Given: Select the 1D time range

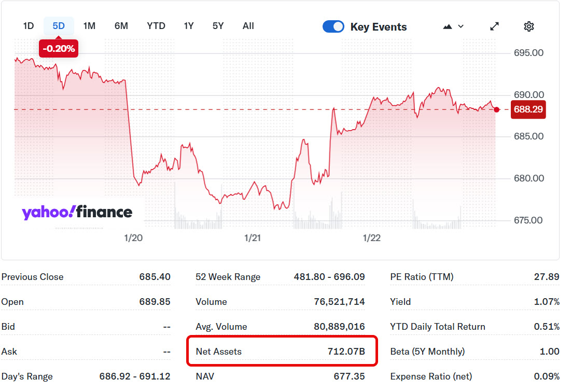Looking at the screenshot, I should (29, 26).
